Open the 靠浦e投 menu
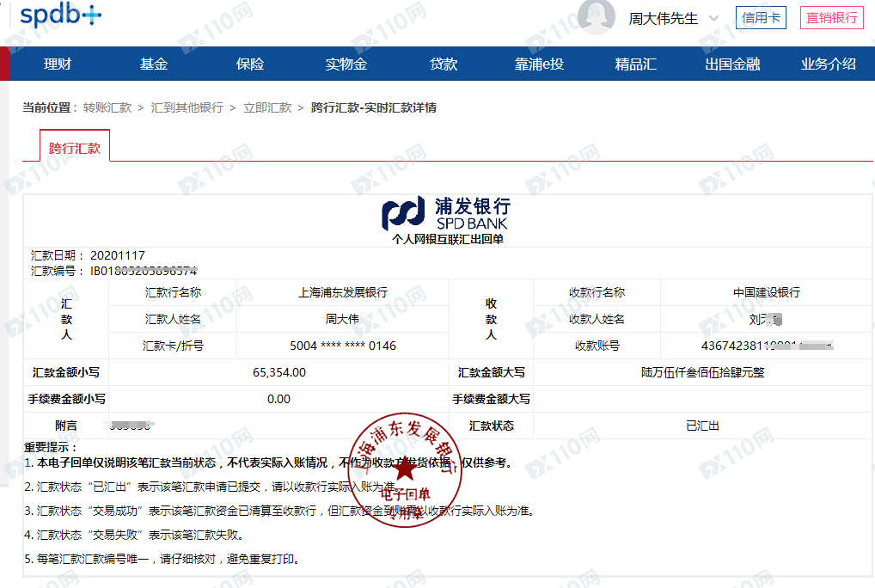This screenshot has width=875, height=588. click(539, 64)
